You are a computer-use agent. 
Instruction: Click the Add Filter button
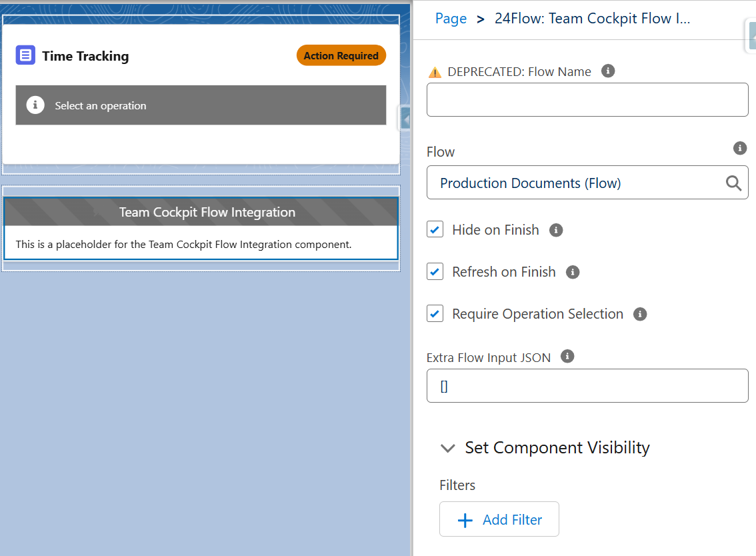[499, 519]
